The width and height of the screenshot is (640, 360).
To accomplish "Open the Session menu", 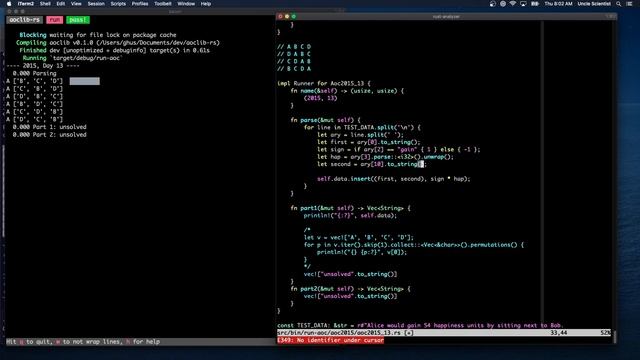I will pos(96,4).
